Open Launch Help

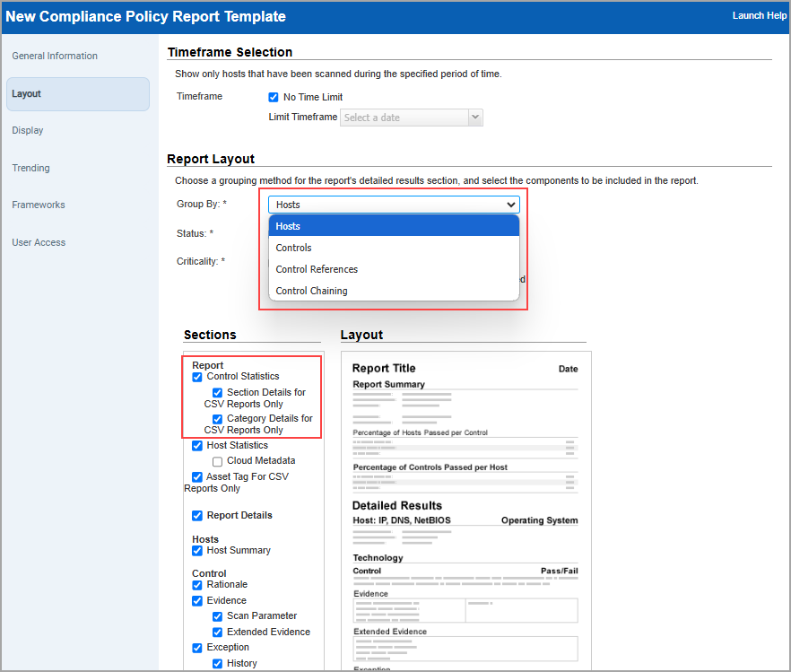pyautogui.click(x=759, y=15)
